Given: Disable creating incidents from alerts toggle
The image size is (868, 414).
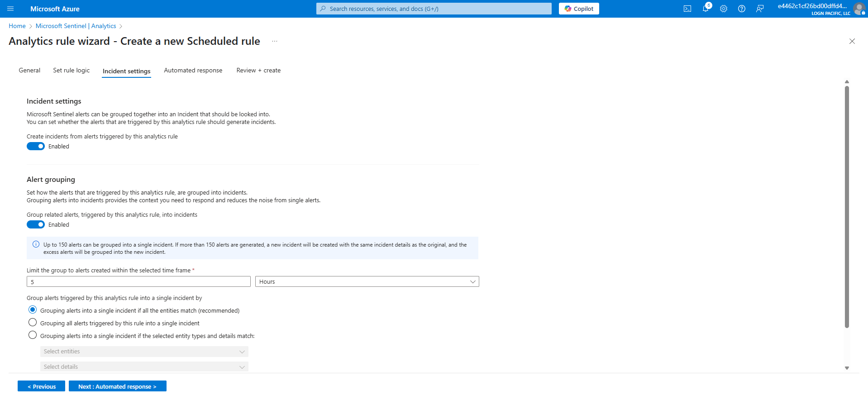Looking at the screenshot, I should [x=36, y=146].
